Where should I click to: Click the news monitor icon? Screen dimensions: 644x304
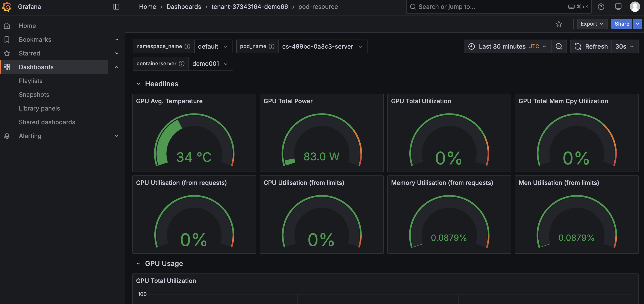pos(618,6)
